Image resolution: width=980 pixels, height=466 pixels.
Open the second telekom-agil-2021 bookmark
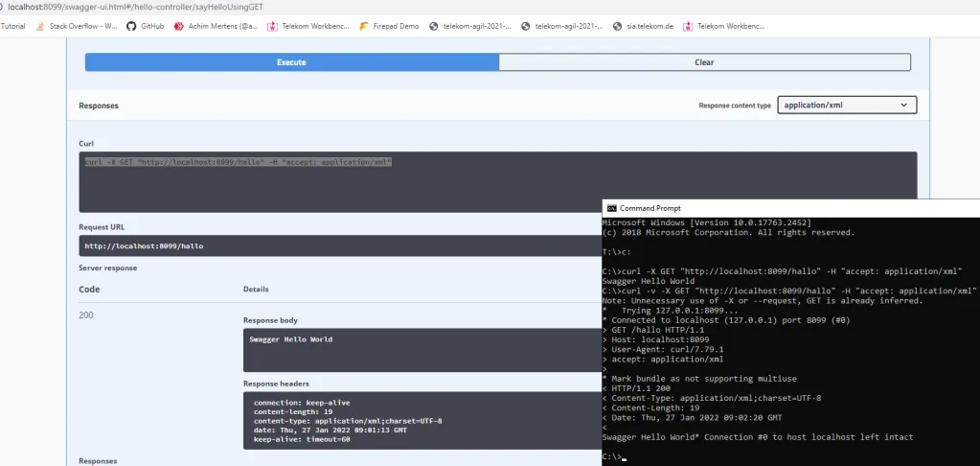[562, 26]
